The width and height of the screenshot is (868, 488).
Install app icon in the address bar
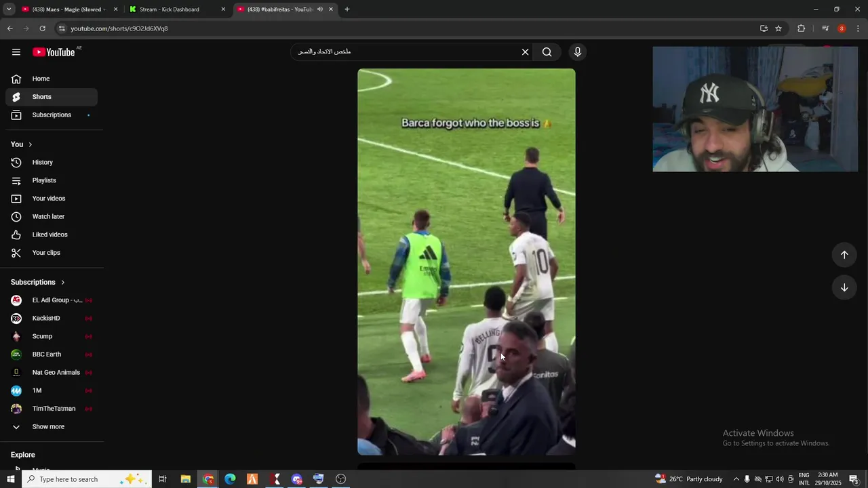point(764,28)
